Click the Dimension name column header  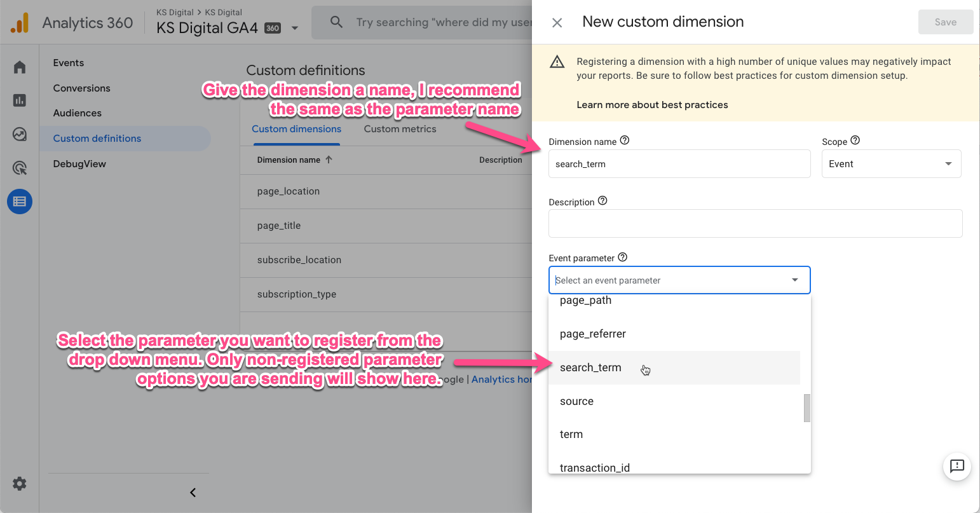coord(289,160)
